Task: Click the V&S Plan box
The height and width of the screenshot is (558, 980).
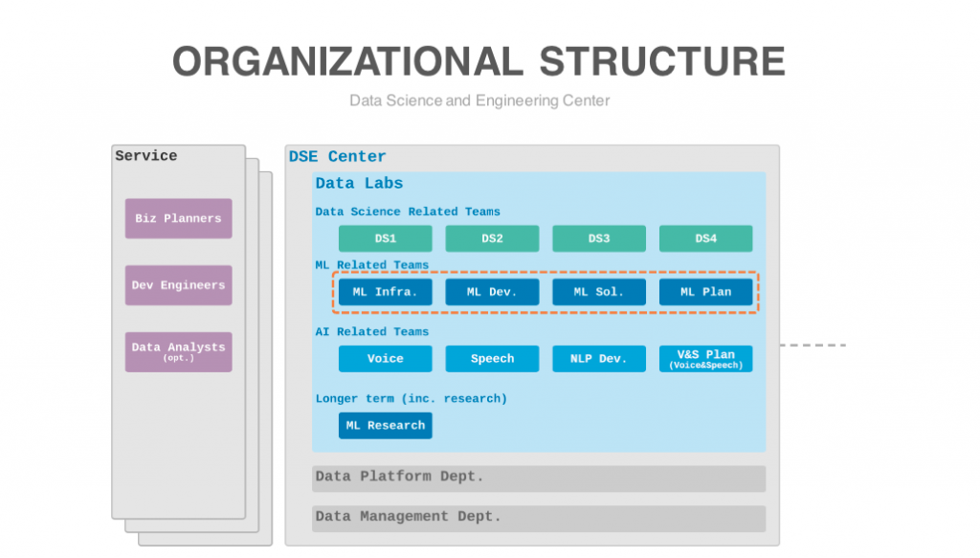Action: click(x=705, y=359)
